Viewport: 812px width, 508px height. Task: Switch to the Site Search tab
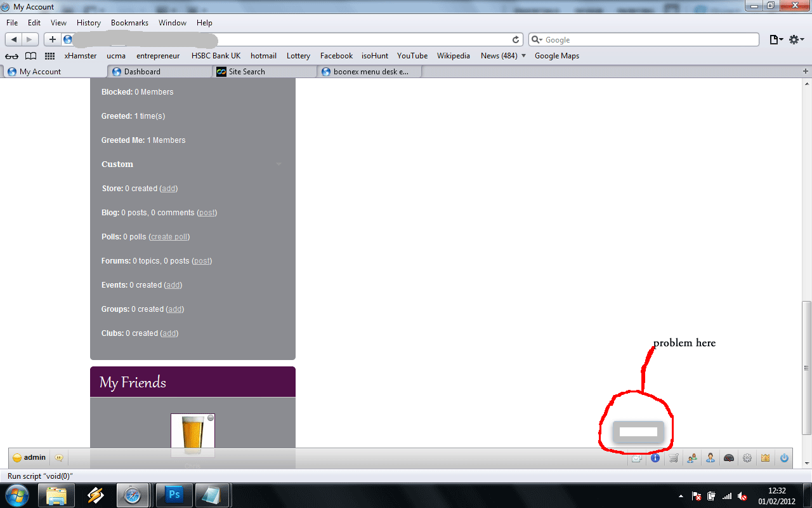(x=265, y=72)
